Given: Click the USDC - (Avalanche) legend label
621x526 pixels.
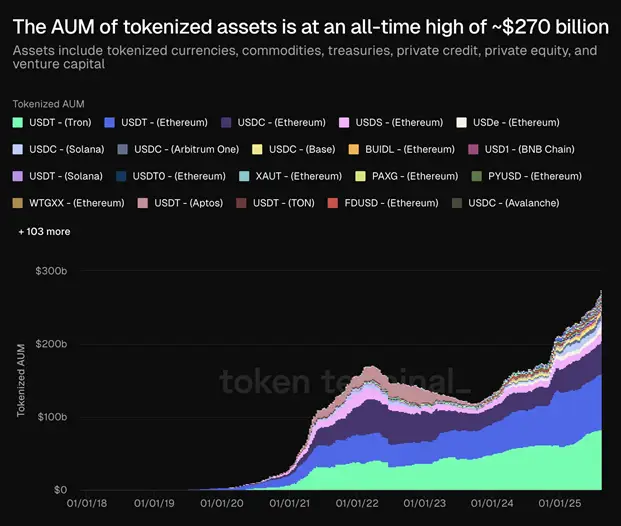Looking at the screenshot, I should 515,204.
